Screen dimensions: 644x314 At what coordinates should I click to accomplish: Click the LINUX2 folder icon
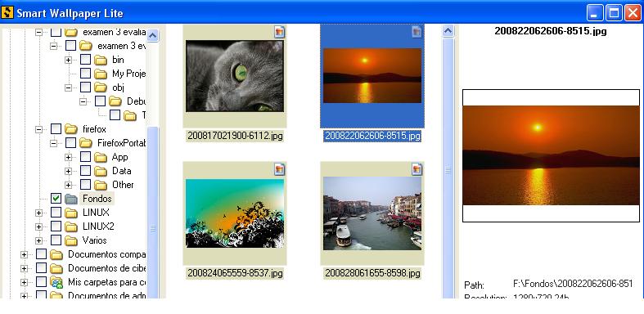(71, 227)
